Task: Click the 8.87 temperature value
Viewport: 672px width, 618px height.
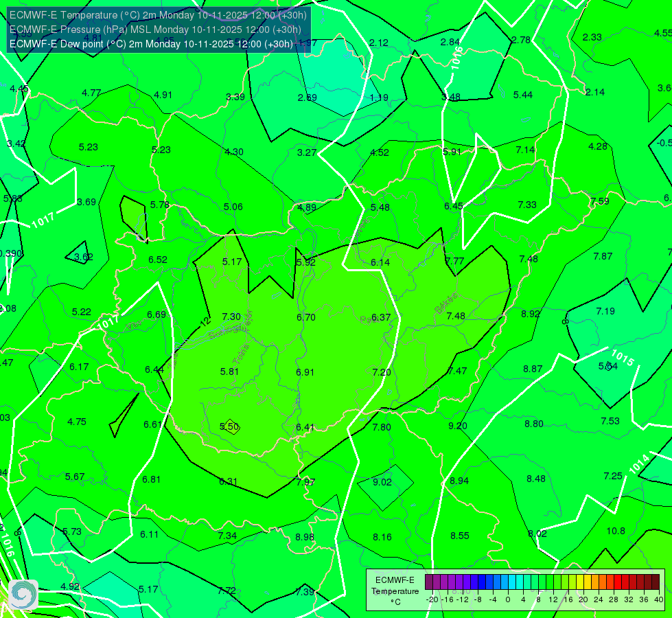Action: 533,369
